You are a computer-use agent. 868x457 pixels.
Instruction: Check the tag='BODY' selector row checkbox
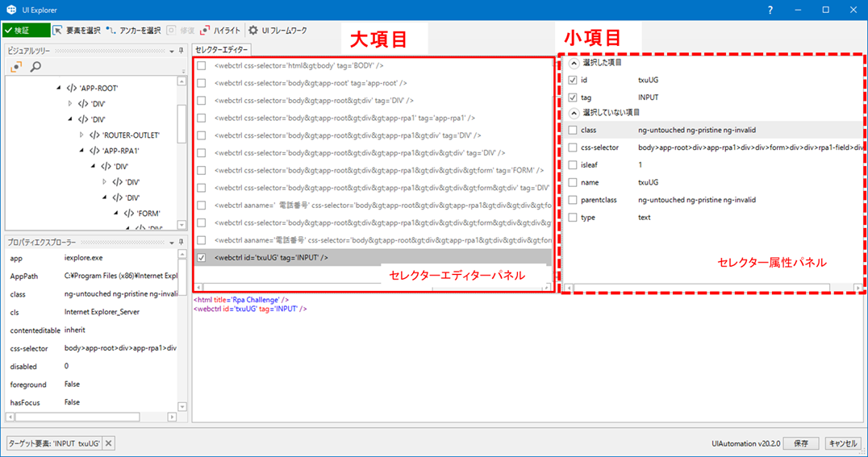click(x=202, y=65)
